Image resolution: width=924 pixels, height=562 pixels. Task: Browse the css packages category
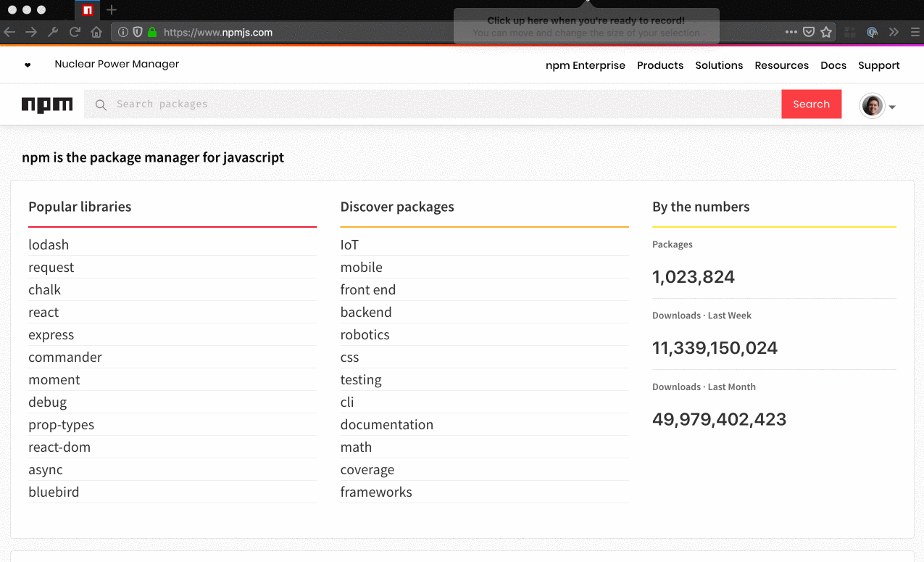point(349,358)
